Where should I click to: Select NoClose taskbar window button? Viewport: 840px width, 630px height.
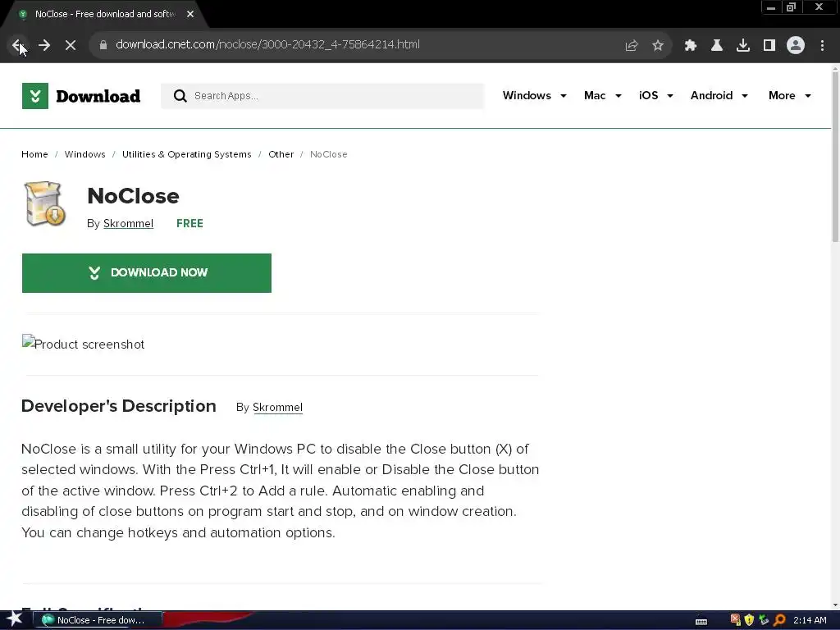point(97,620)
